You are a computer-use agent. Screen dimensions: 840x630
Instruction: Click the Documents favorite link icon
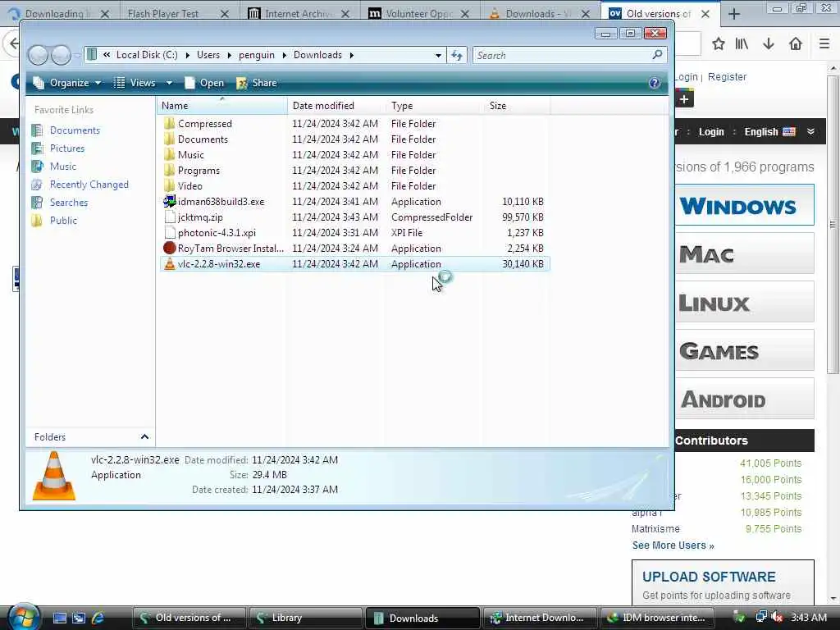click(37, 130)
